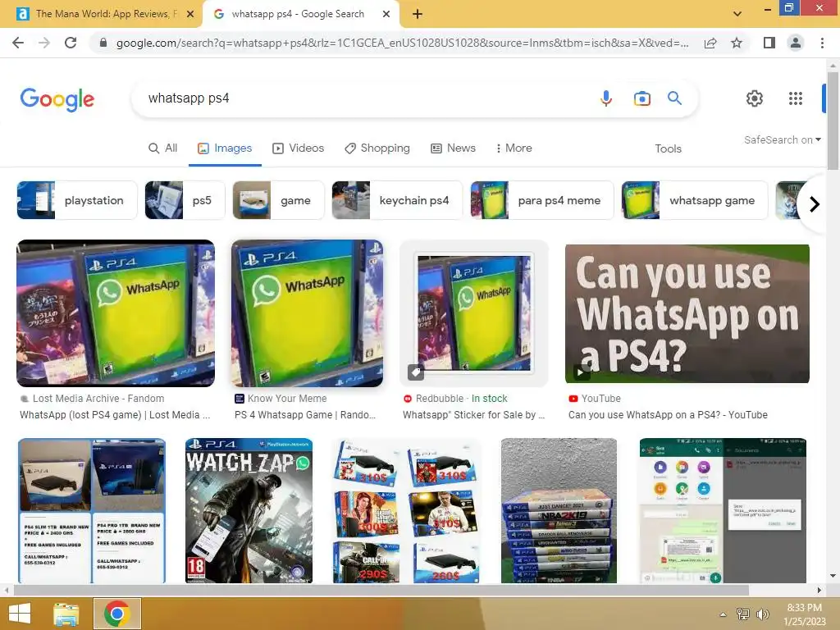The width and height of the screenshot is (840, 630).
Task: Open the WhatsApp chat screenshot image
Action: (x=723, y=510)
